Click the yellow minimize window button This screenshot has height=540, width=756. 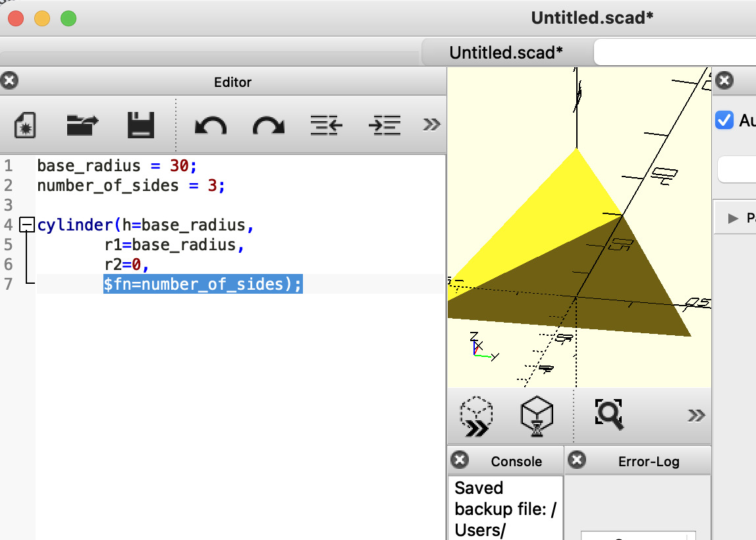point(42,18)
